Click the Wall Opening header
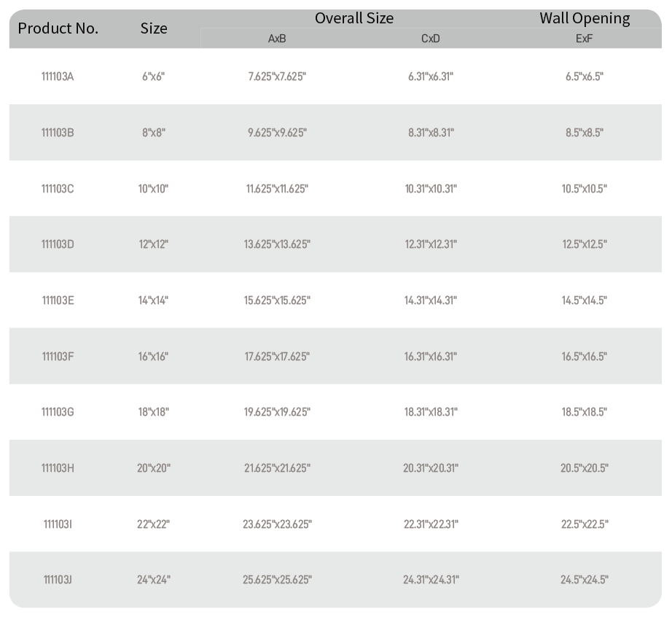This screenshot has width=672, height=617. pos(585,18)
